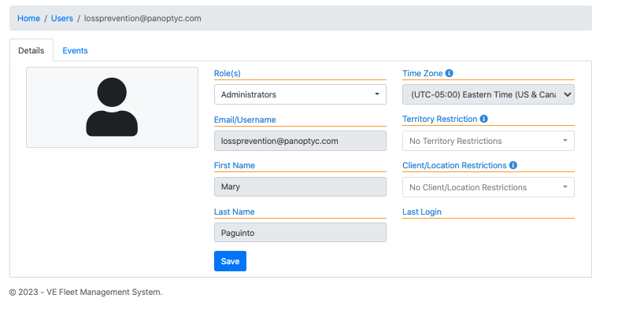The height and width of the screenshot is (324, 644).
Task: Open the No Client/Location Restrictions dropdown
Action: pyautogui.click(x=488, y=187)
